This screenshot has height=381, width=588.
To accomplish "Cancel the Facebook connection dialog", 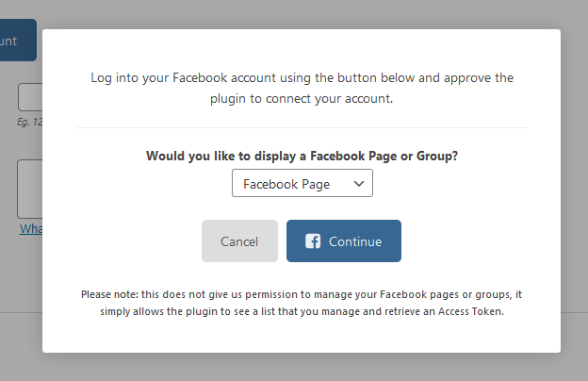I will click(x=239, y=241).
